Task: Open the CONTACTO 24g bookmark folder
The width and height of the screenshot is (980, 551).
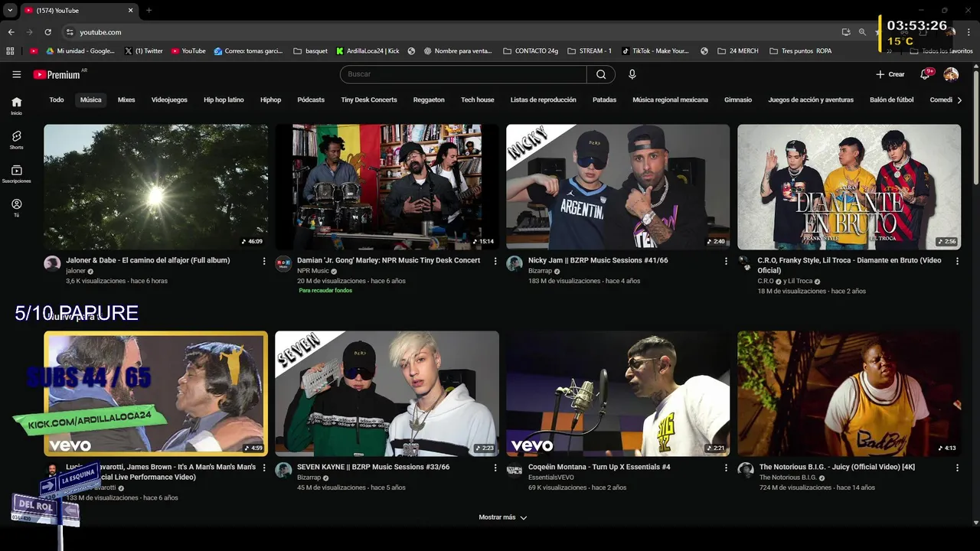Action: [531, 51]
